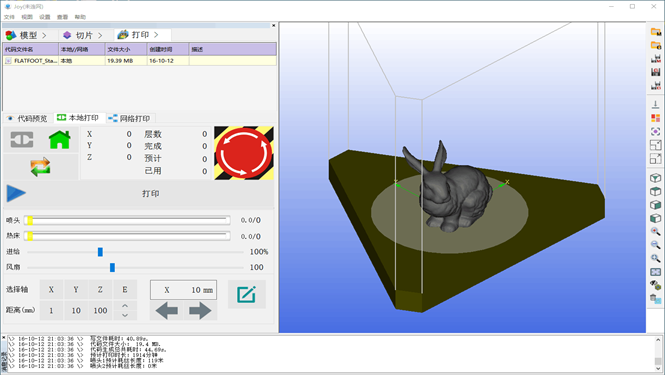Switch to the 切片 tab
Viewport: 665px width, 375px height.
[x=84, y=35]
